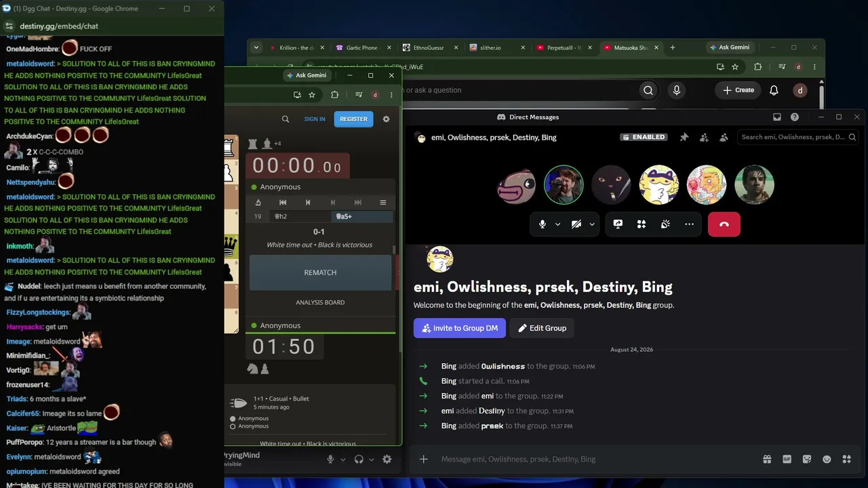
Task: Turn on camera in Discord call
Action: tap(576, 224)
